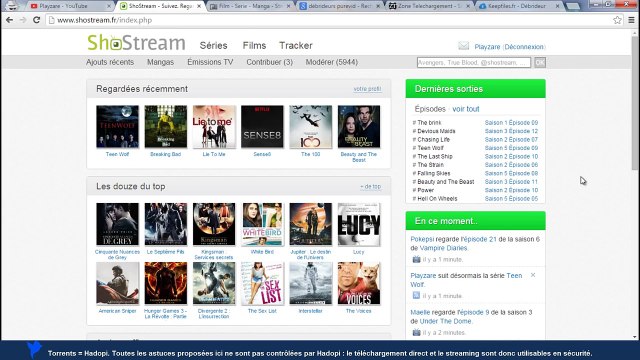Open the Hunger Games 3 poster

166,283
